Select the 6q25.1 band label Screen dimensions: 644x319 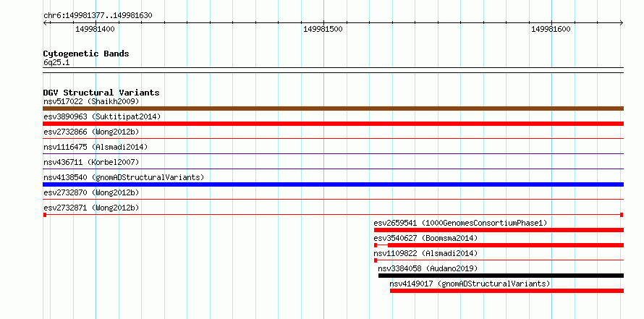(x=56, y=63)
